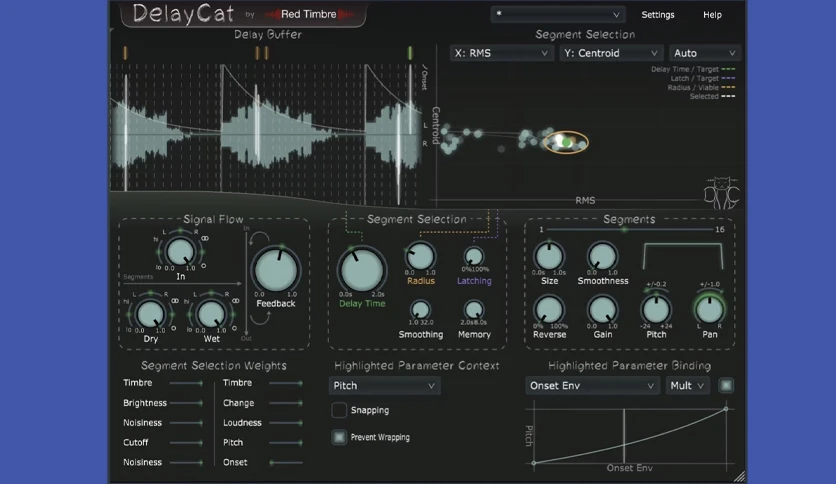Image resolution: width=836 pixels, height=484 pixels.
Task: Click the curved arrow icon above the Feedback knob
Action: pyautogui.click(x=260, y=239)
